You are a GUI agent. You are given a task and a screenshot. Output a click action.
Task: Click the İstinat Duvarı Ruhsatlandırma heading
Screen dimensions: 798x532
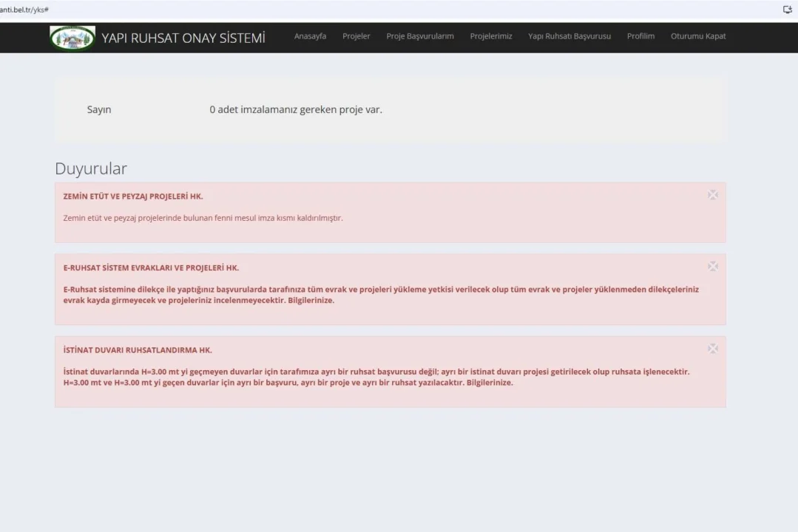coord(138,350)
